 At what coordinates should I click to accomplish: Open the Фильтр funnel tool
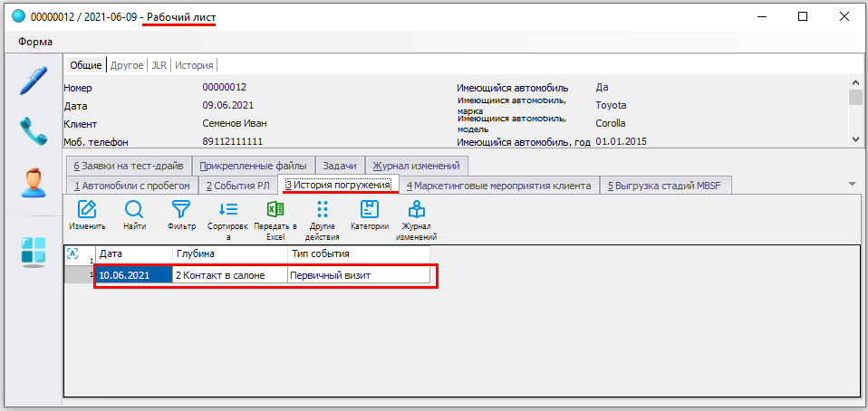click(181, 218)
